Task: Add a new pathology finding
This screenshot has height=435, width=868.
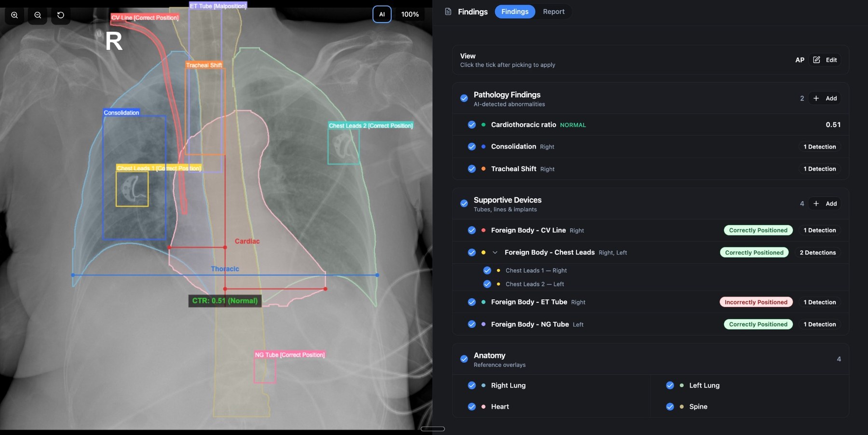Action: coord(825,98)
